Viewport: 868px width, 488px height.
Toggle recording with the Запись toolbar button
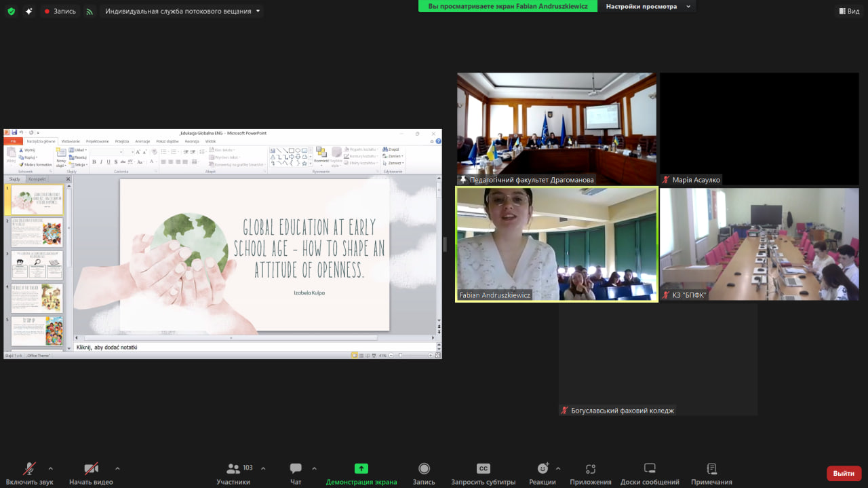424,473
